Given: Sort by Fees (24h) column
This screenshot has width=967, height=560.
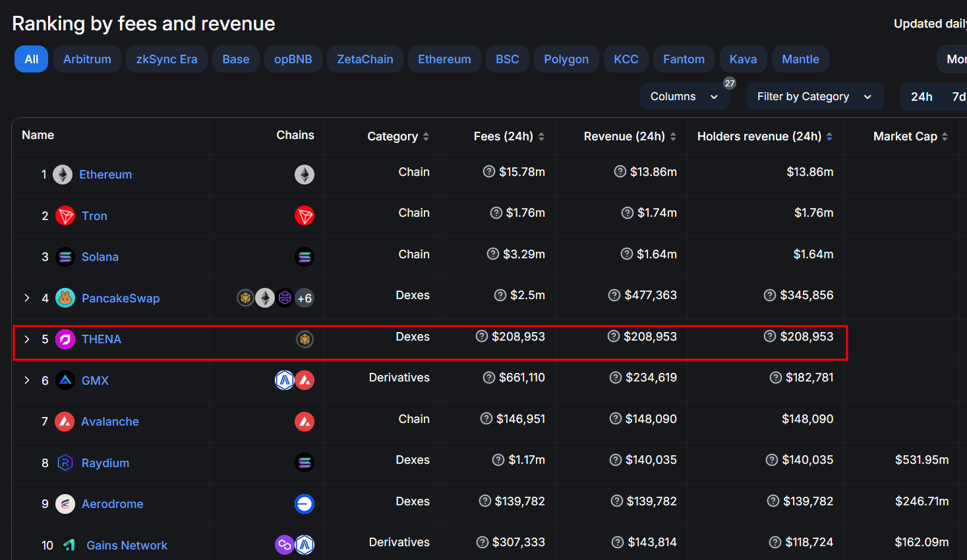Looking at the screenshot, I should point(509,136).
